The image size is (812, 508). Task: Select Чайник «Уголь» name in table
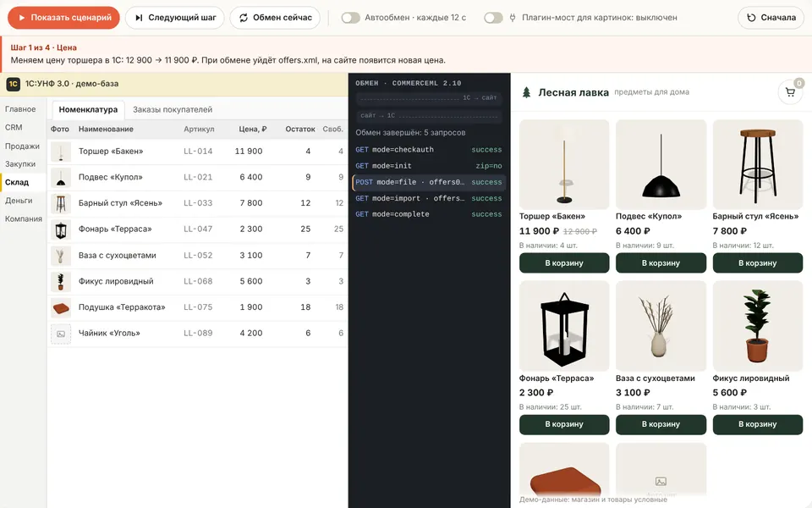[x=109, y=334]
